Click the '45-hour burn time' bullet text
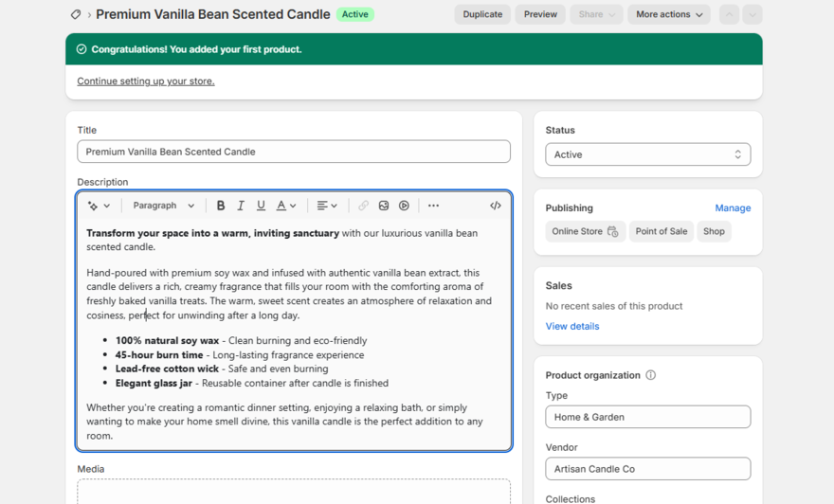 pos(159,354)
